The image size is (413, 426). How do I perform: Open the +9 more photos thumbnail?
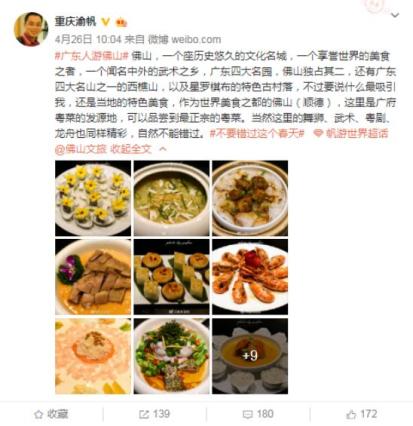coord(250,356)
